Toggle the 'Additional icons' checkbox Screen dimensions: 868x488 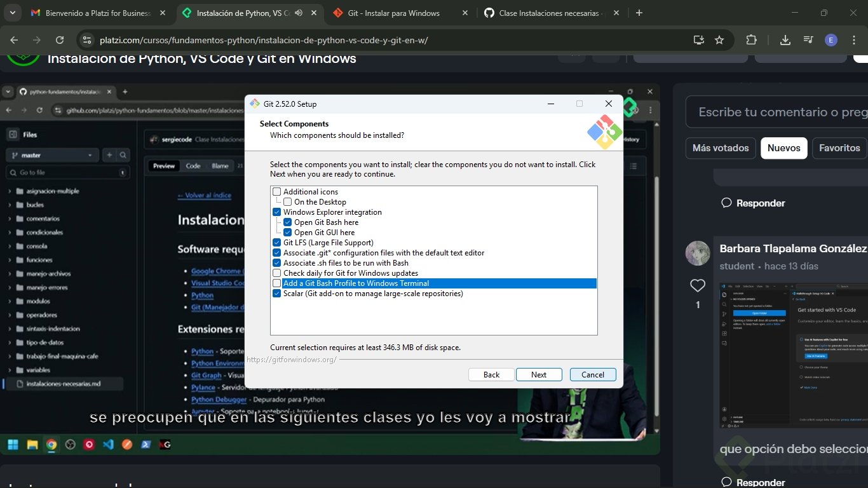pyautogui.click(x=276, y=192)
